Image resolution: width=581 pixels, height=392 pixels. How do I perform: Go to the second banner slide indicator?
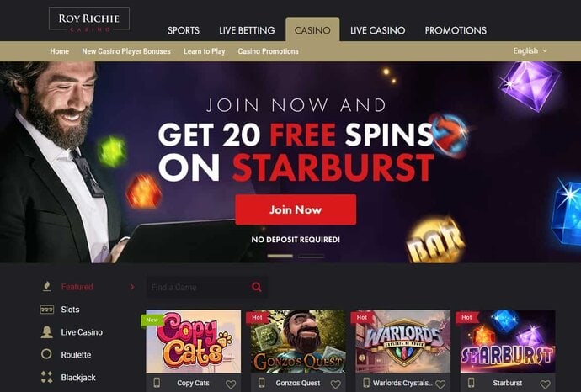312,256
